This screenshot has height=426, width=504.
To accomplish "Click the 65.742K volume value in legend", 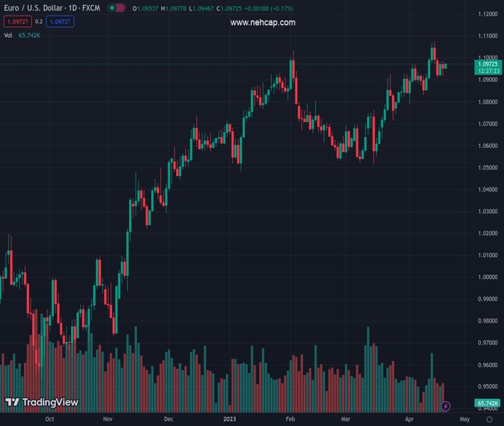I will click(x=29, y=35).
